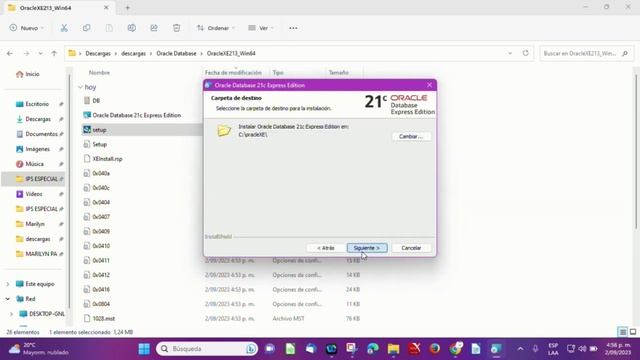The height and width of the screenshot is (360, 640).
Task: Switch to details view icon in status bar
Action: [623, 332]
